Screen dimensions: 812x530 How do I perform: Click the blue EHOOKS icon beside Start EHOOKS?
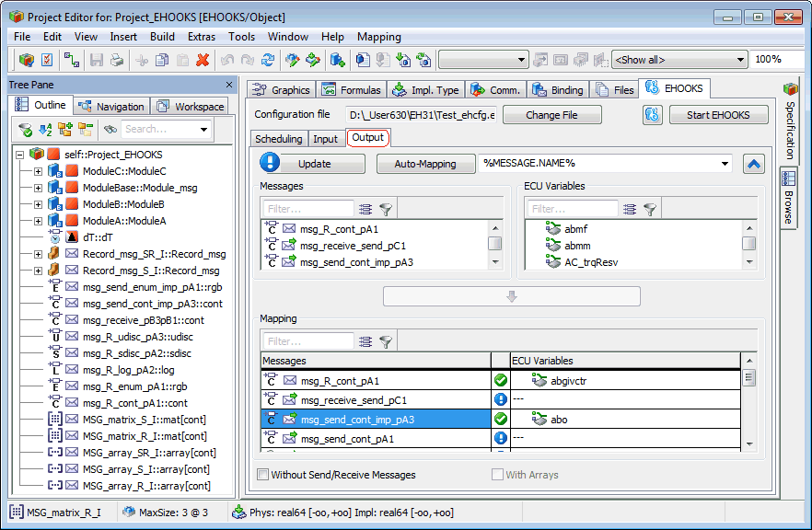tap(653, 114)
